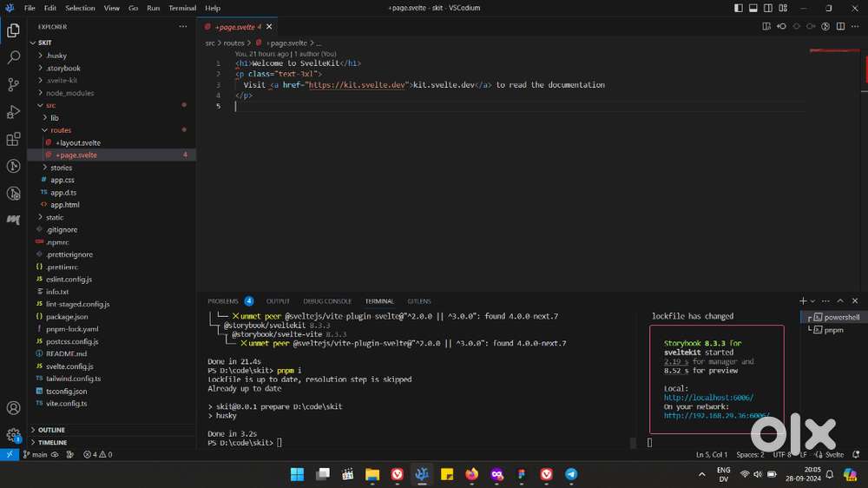The image size is (868, 488).
Task: Open the Search view in activity bar
Action: 13,57
